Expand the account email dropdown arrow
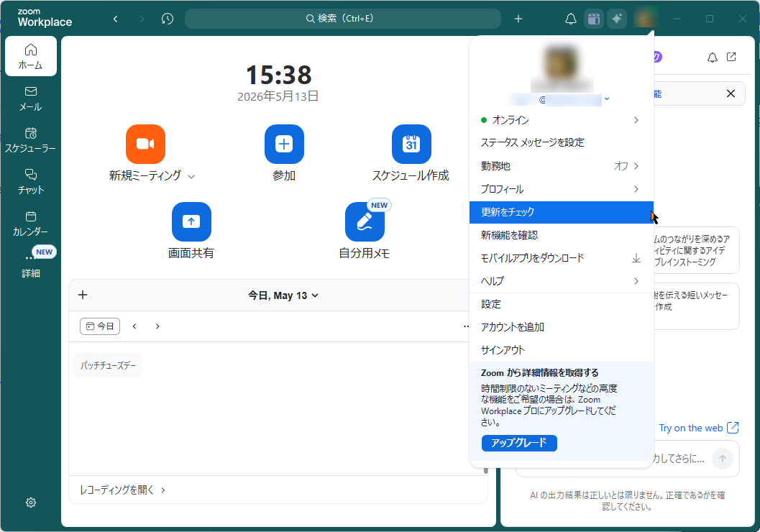Image resolution: width=760 pixels, height=532 pixels. click(606, 98)
